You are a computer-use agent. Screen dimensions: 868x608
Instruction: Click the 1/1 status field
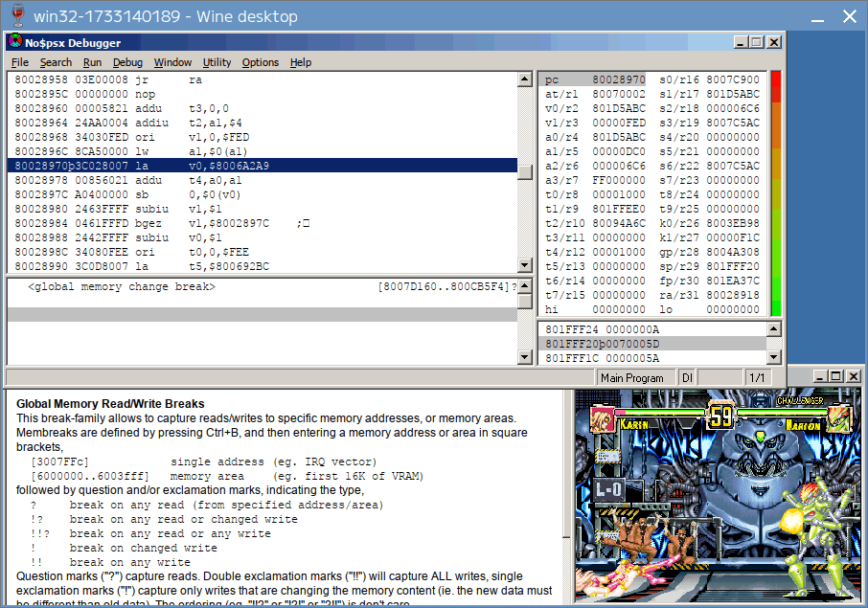(757, 378)
